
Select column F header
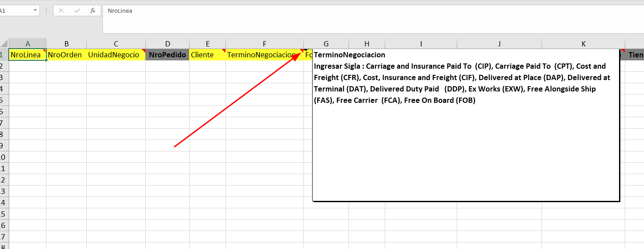tap(264, 44)
